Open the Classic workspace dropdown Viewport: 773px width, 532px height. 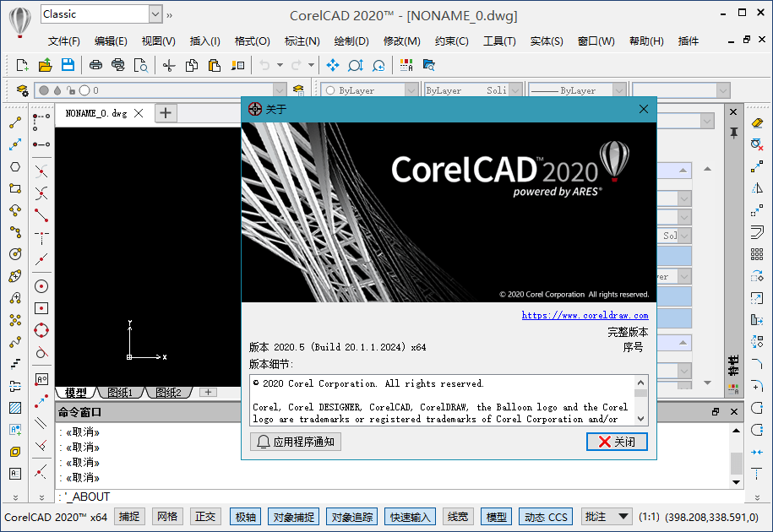[x=156, y=14]
